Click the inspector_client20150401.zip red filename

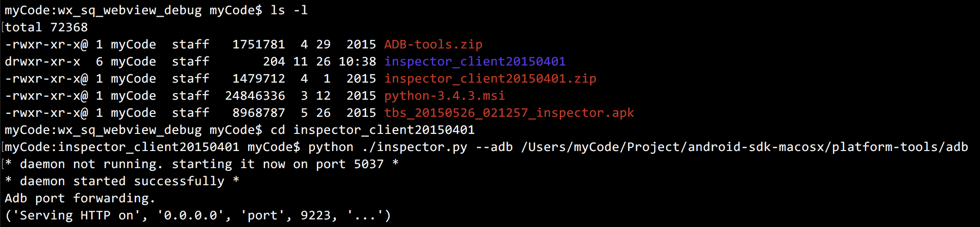tap(490, 79)
